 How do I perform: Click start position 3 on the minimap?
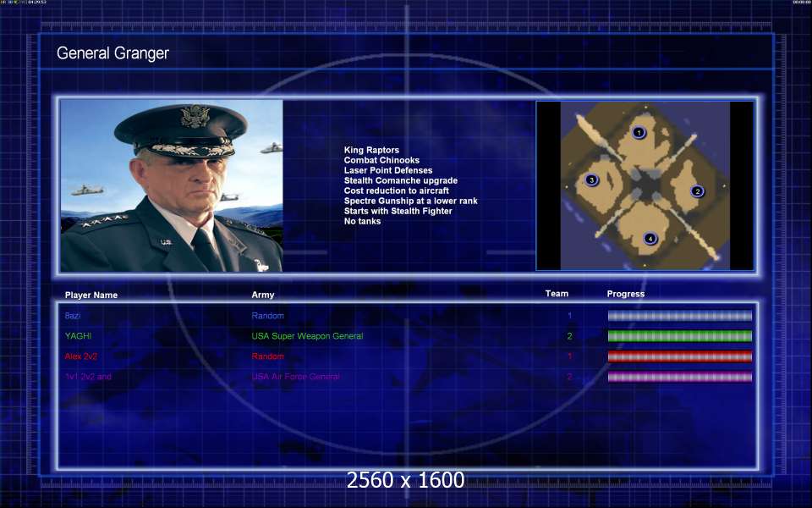coord(591,179)
